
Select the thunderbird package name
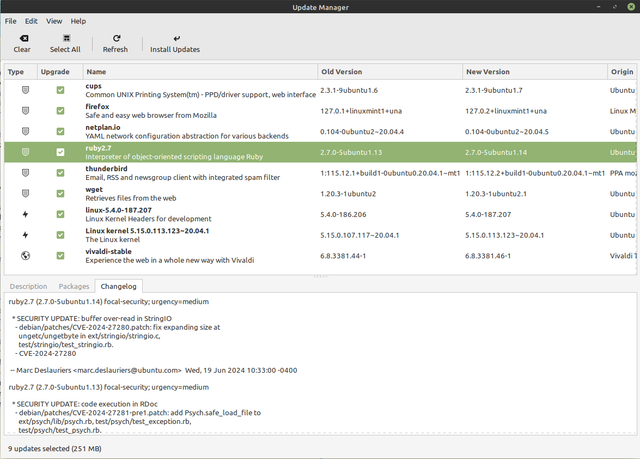coord(107,169)
